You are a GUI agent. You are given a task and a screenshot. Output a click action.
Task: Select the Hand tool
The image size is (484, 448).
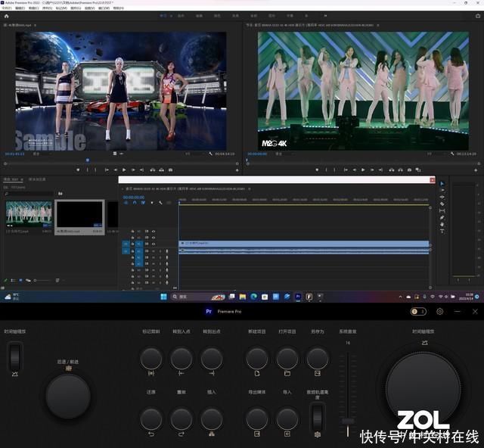click(442, 224)
